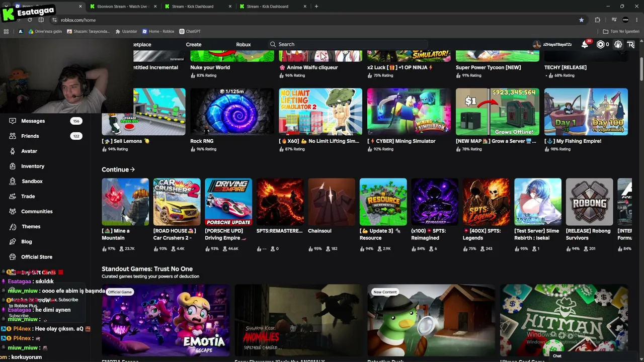644x362 pixels.
Task: Open the Messages link in sidebar
Action: pos(33,121)
